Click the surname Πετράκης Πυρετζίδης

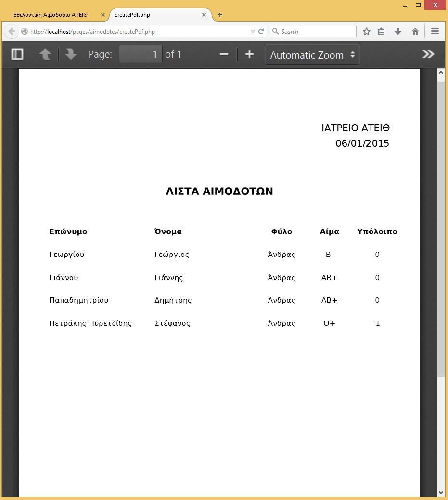(90, 323)
